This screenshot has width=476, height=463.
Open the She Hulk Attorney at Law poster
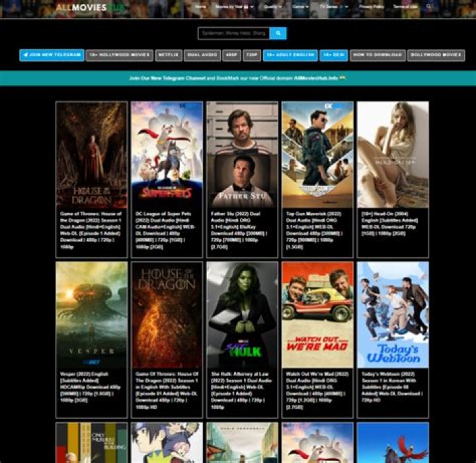point(242,315)
